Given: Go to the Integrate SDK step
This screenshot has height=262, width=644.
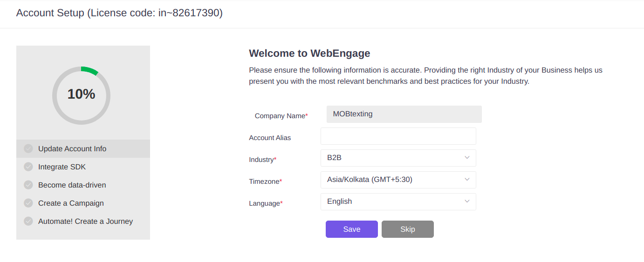Looking at the screenshot, I should [83, 167].
